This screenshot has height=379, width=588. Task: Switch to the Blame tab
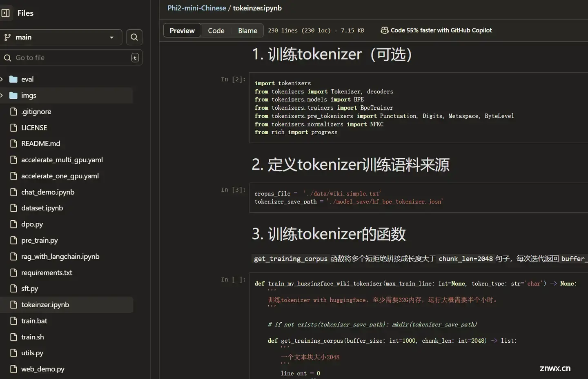248,31
